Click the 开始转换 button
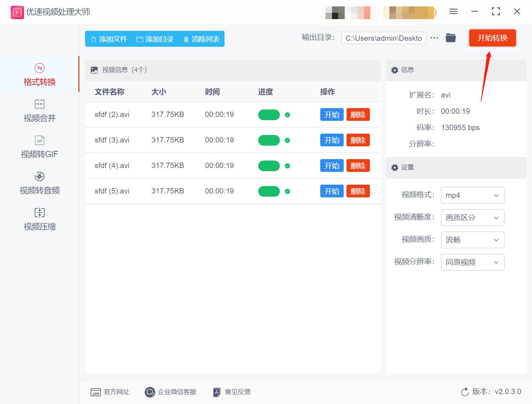532x404 pixels. [492, 38]
